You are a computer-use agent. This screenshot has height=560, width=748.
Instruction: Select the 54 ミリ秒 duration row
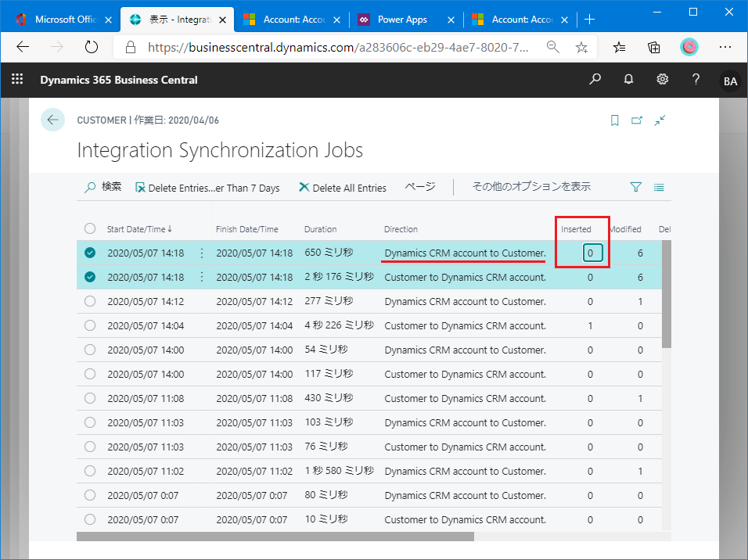pos(90,350)
